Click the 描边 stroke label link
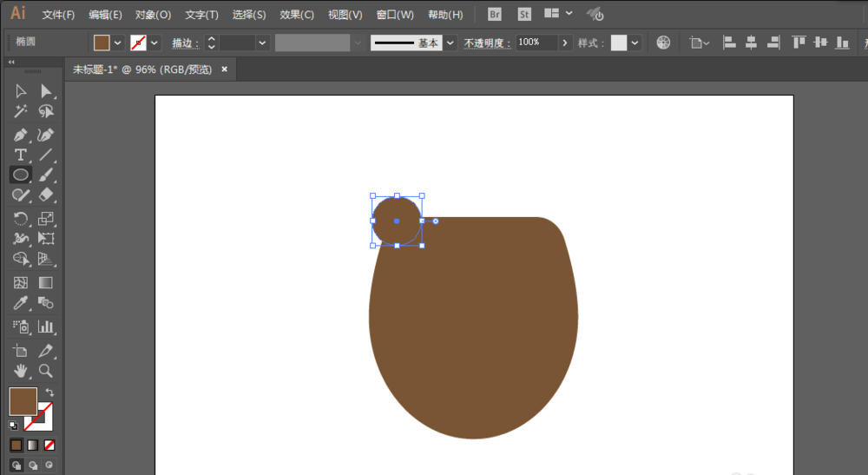The image size is (868, 475). [x=185, y=43]
